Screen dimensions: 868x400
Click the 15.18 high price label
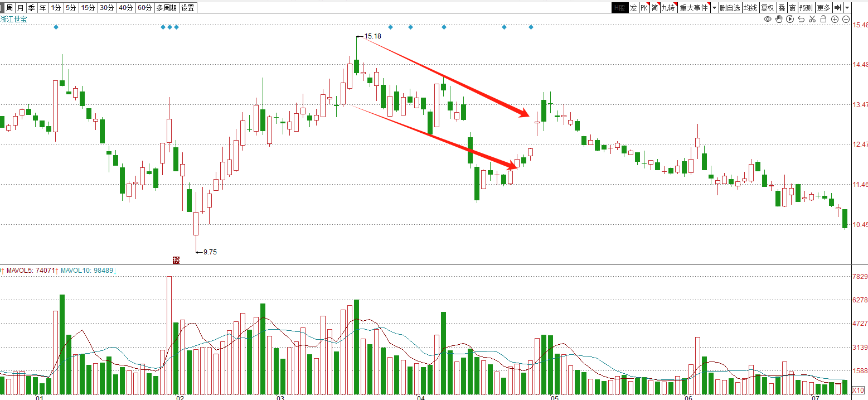[x=372, y=36]
